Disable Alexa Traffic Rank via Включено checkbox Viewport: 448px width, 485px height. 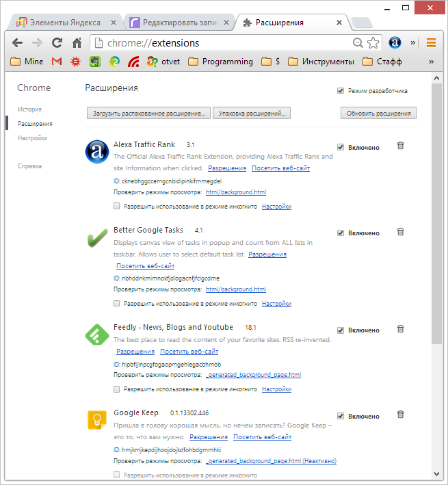tap(341, 147)
